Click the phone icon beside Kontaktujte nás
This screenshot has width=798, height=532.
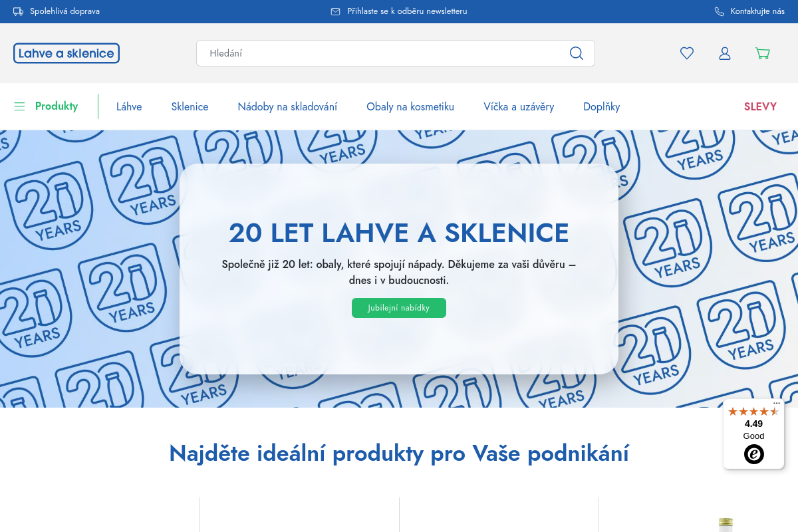tap(718, 11)
